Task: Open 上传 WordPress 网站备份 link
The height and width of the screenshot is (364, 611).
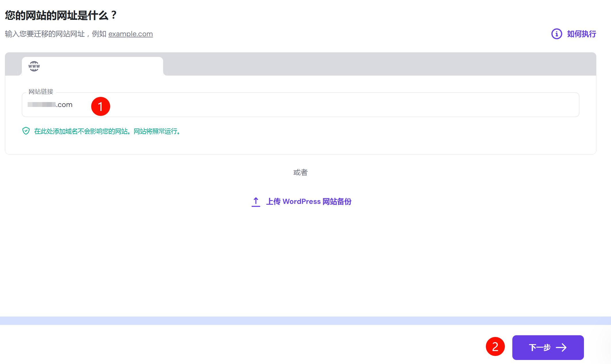Action: click(309, 202)
